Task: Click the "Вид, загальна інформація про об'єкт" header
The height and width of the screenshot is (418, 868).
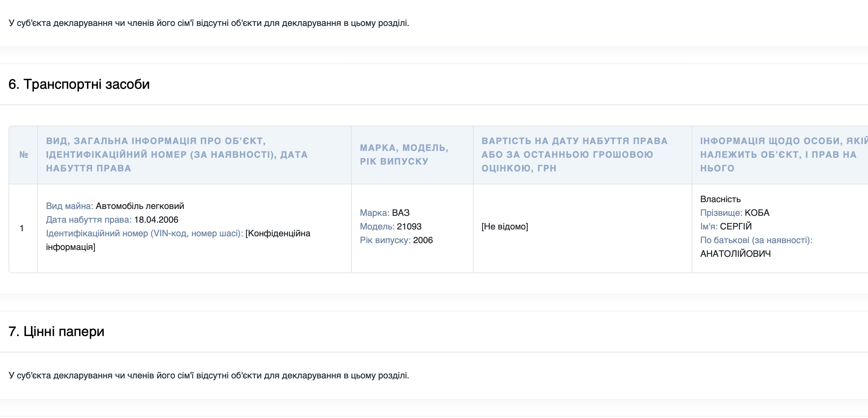Action: (x=177, y=155)
